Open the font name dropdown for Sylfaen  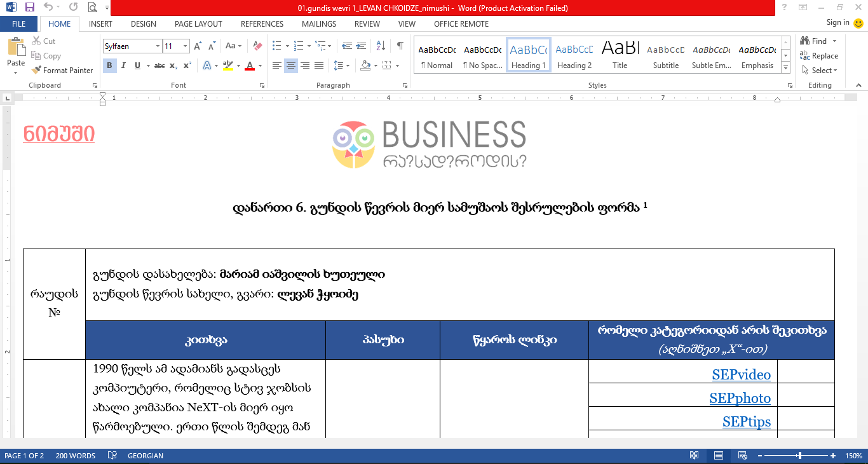[x=158, y=46]
